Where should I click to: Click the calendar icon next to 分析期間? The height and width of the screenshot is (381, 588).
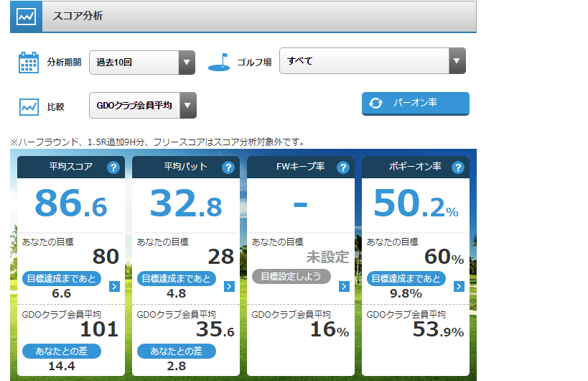click(x=28, y=63)
